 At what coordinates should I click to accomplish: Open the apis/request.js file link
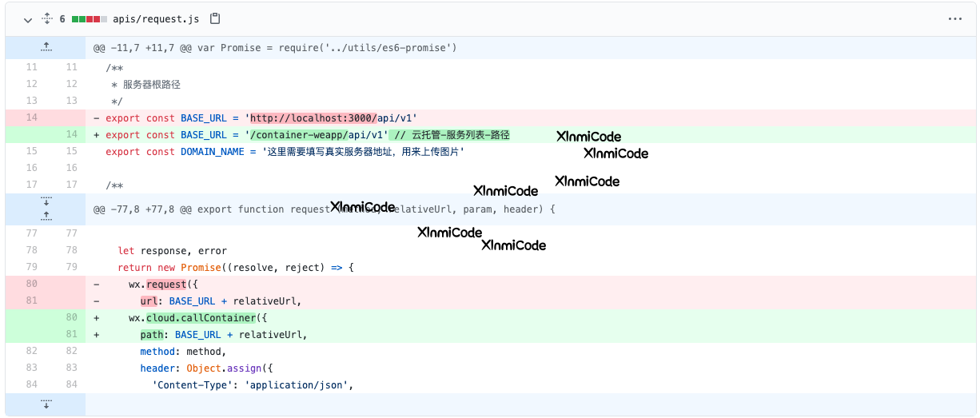(x=156, y=18)
